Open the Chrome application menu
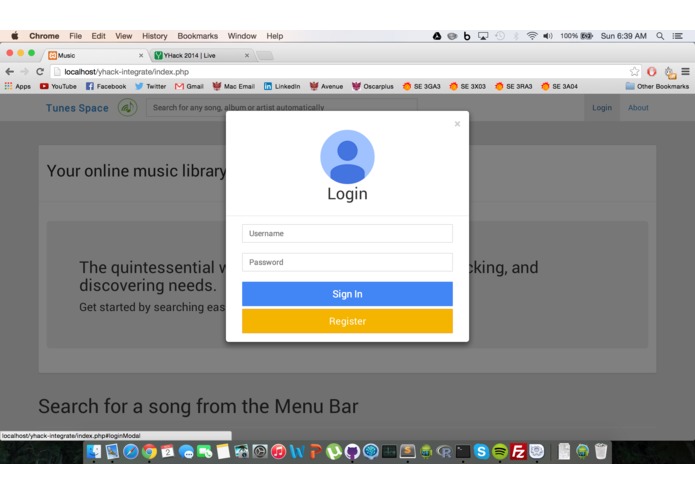The image size is (695, 494). tap(44, 36)
